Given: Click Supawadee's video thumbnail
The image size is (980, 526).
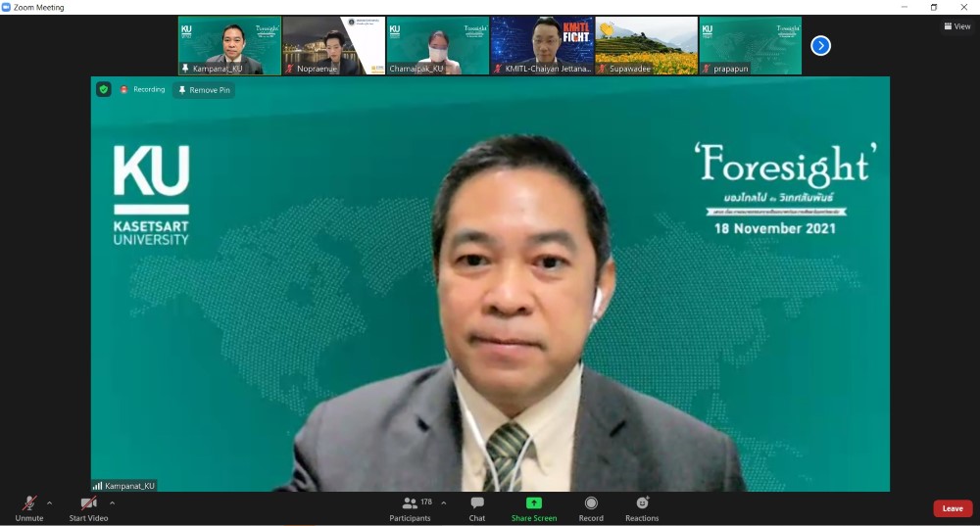Looking at the screenshot, I should pyautogui.click(x=646, y=45).
